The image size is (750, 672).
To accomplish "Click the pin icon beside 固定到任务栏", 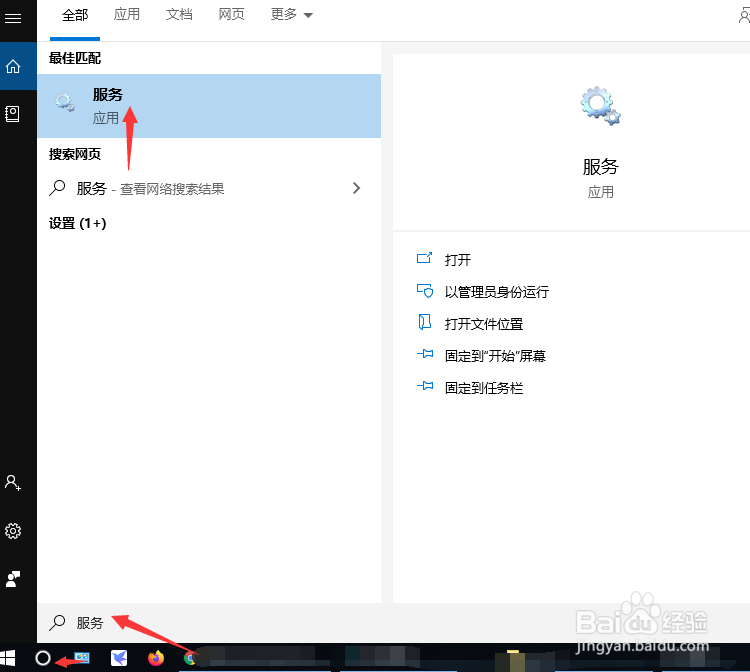I will 425,386.
